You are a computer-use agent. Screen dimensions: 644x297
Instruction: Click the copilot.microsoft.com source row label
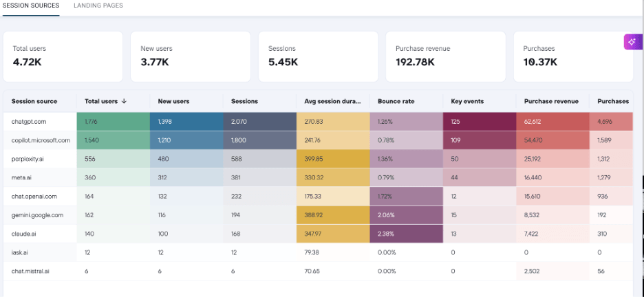click(41, 140)
